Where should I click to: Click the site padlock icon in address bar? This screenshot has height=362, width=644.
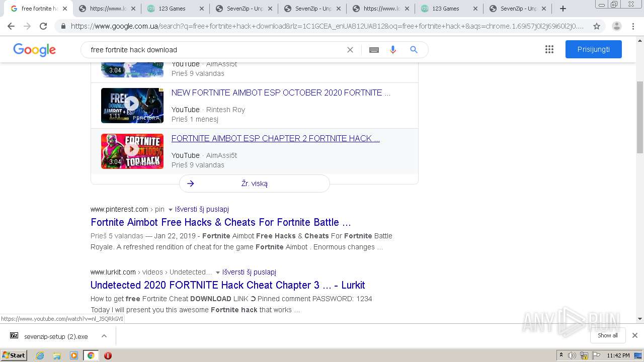click(63, 26)
